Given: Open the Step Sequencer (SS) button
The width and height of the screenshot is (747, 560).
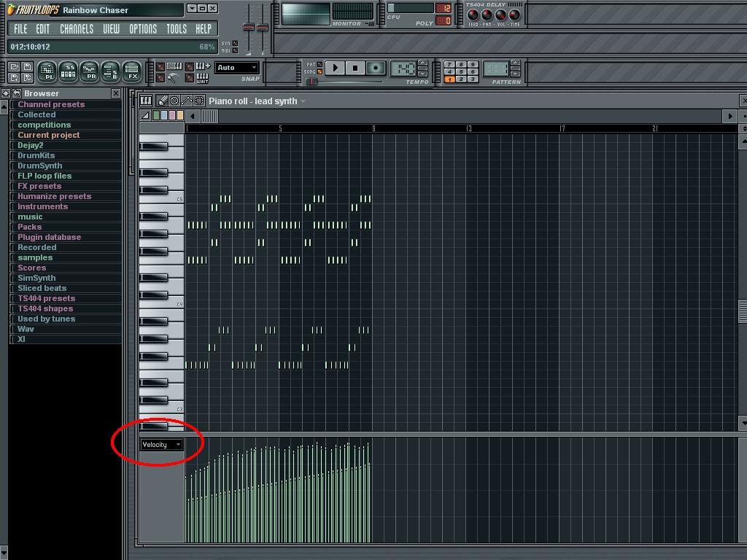Looking at the screenshot, I should tap(68, 71).
